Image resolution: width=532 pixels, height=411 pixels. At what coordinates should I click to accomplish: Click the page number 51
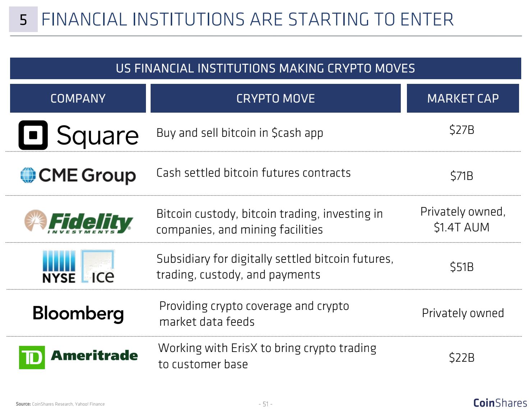(266, 404)
